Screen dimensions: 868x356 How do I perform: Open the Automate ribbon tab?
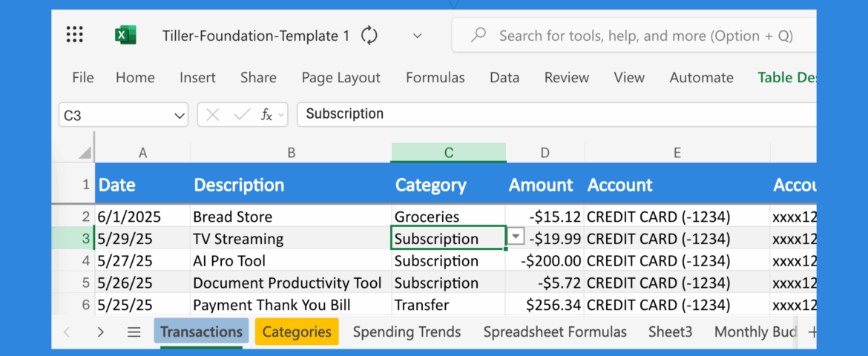701,78
